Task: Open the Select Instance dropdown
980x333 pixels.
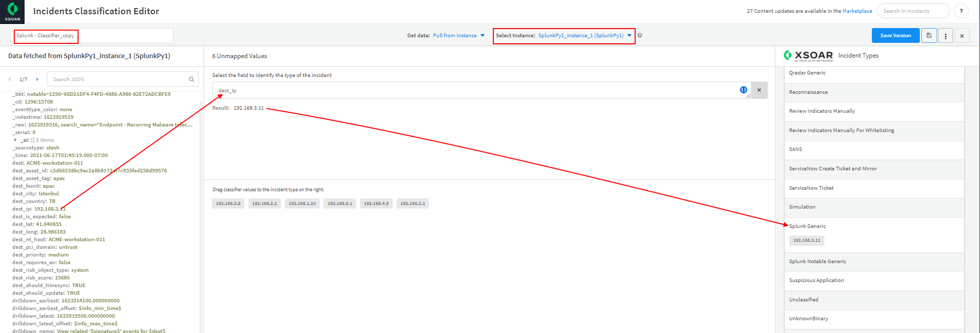Action: pyautogui.click(x=585, y=36)
